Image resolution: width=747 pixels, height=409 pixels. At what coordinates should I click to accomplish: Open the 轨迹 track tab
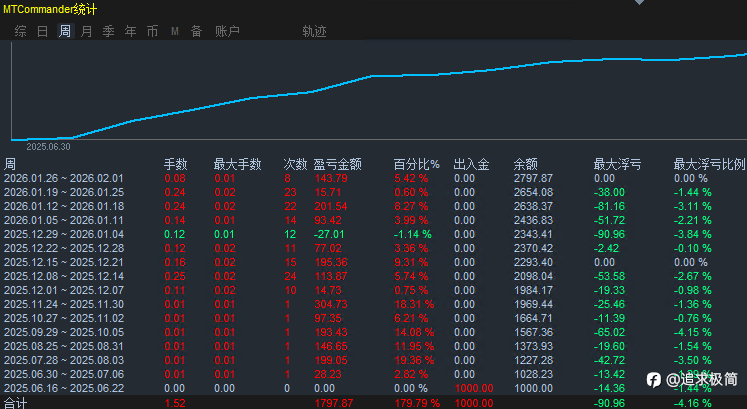tap(314, 31)
